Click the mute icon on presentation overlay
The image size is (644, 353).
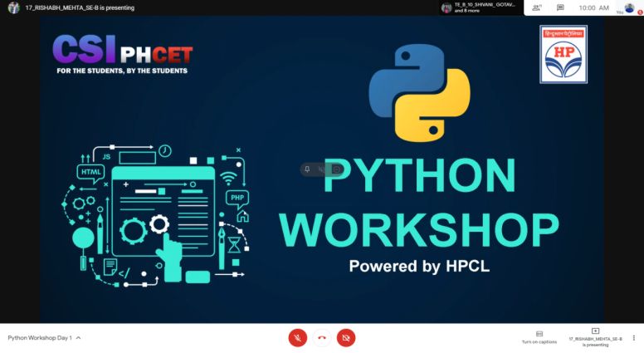pyautogui.click(x=322, y=169)
